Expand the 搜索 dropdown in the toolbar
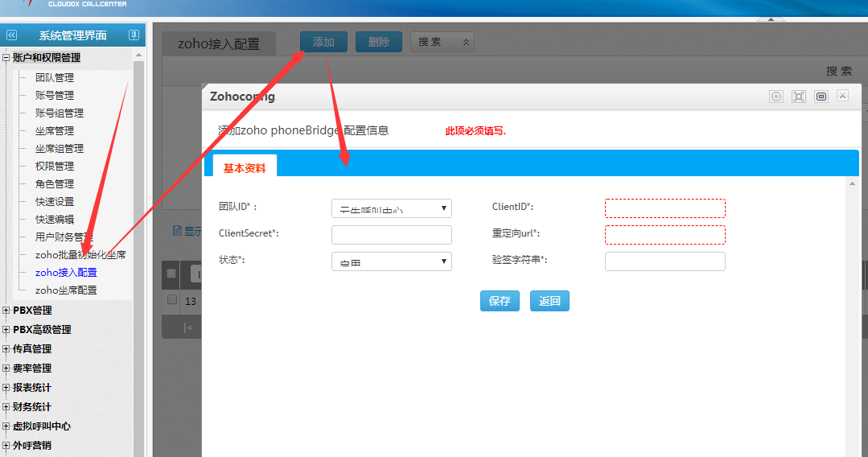This screenshot has height=457, width=868. 442,42
